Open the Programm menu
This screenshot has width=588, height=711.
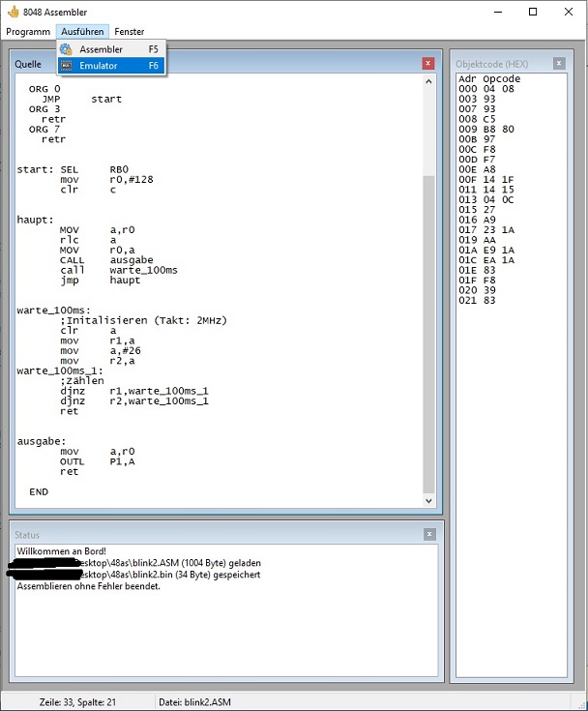click(27, 32)
